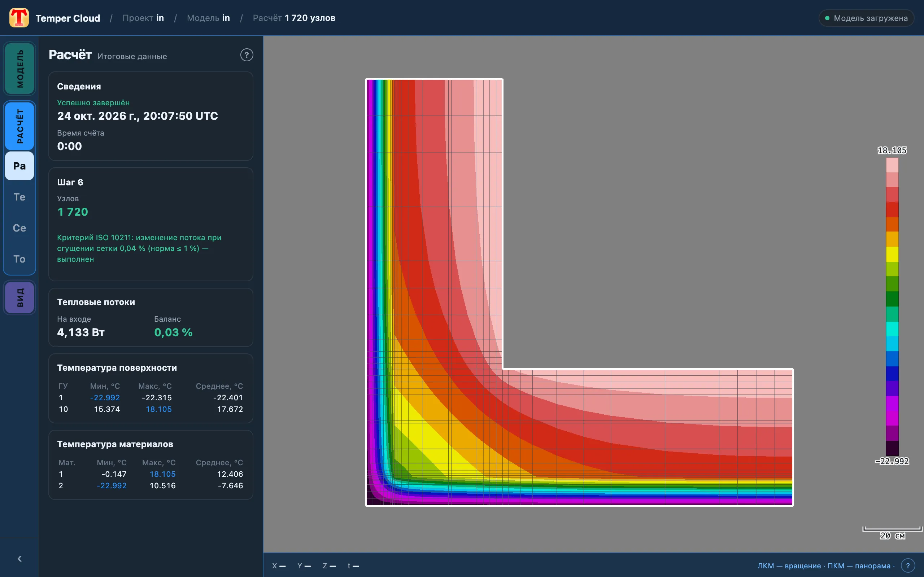Screen dimensions: 924x577
Task: Open the МОДЕЛЬ vertical tab
Action: (19, 69)
